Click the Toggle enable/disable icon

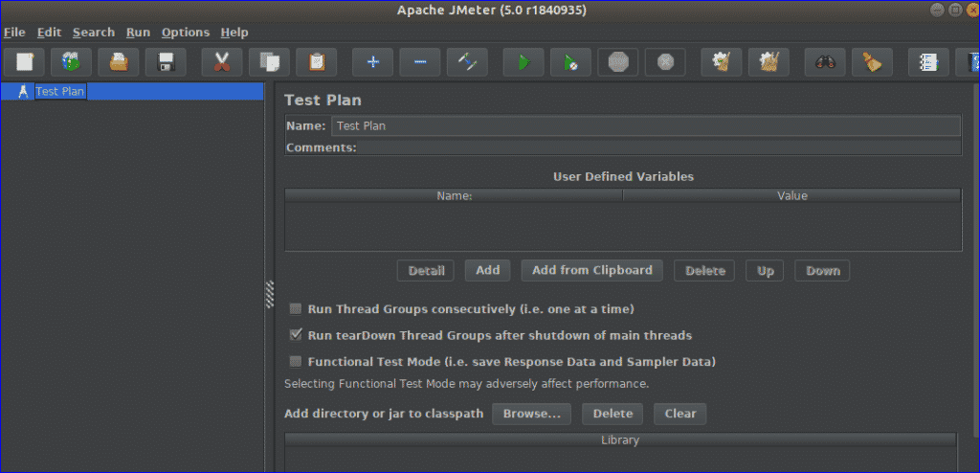point(467,62)
